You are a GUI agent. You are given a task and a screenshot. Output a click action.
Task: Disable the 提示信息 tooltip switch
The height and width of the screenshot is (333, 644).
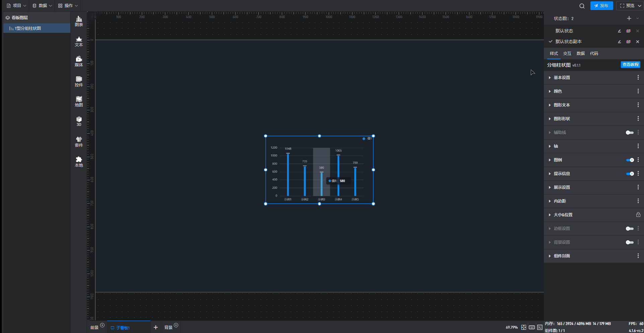[x=630, y=174]
